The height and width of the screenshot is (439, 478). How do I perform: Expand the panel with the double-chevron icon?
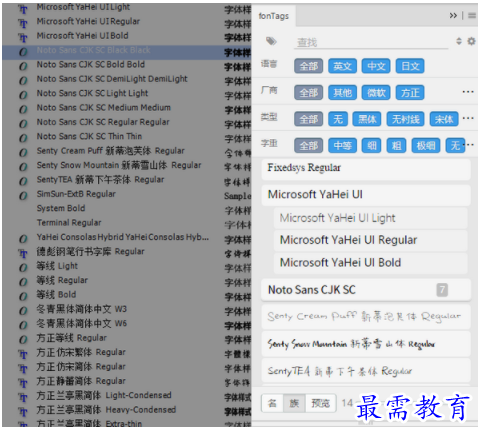coord(453,15)
